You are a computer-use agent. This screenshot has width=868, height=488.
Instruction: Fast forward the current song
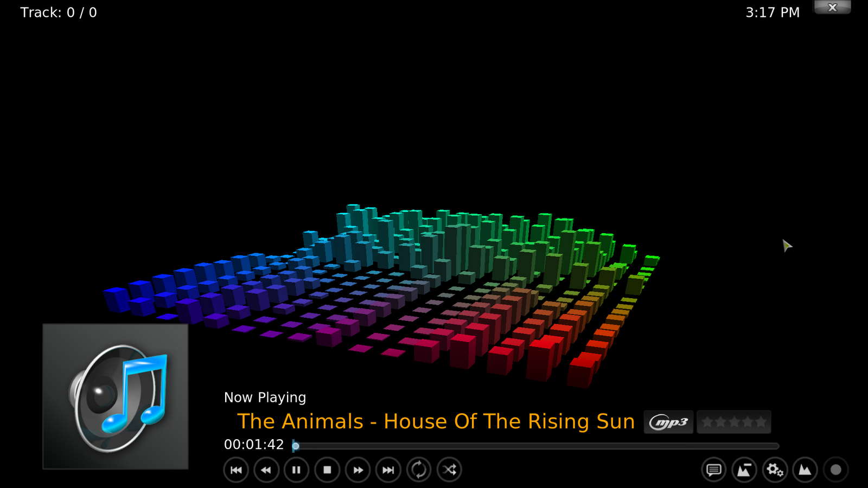(358, 470)
